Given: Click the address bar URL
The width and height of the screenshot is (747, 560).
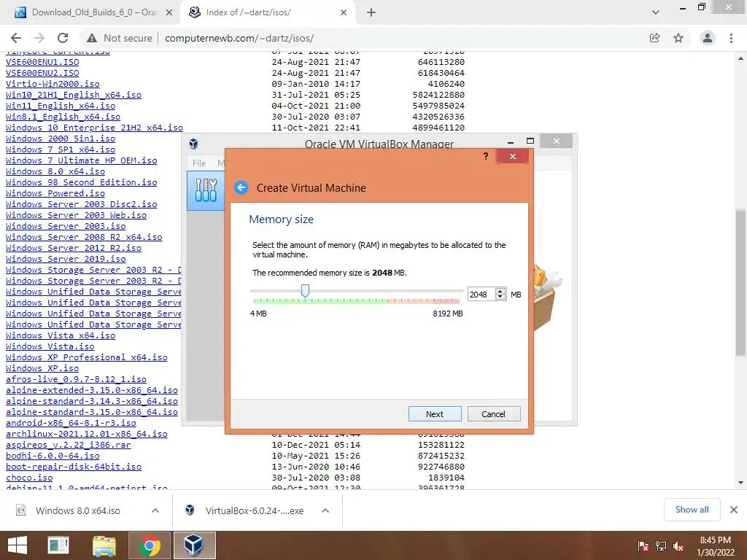Looking at the screenshot, I should (x=239, y=38).
